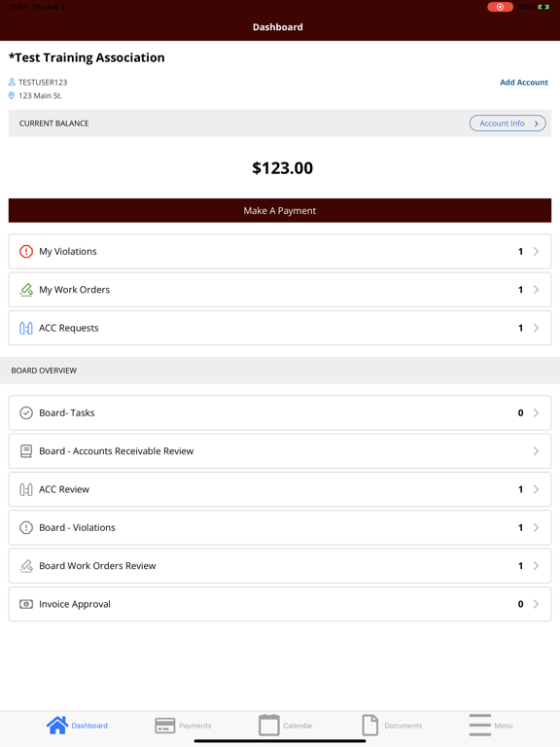Screen dimensions: 560x747
Task: Tap the Accounts Receivable Review book icon
Action: point(26,451)
